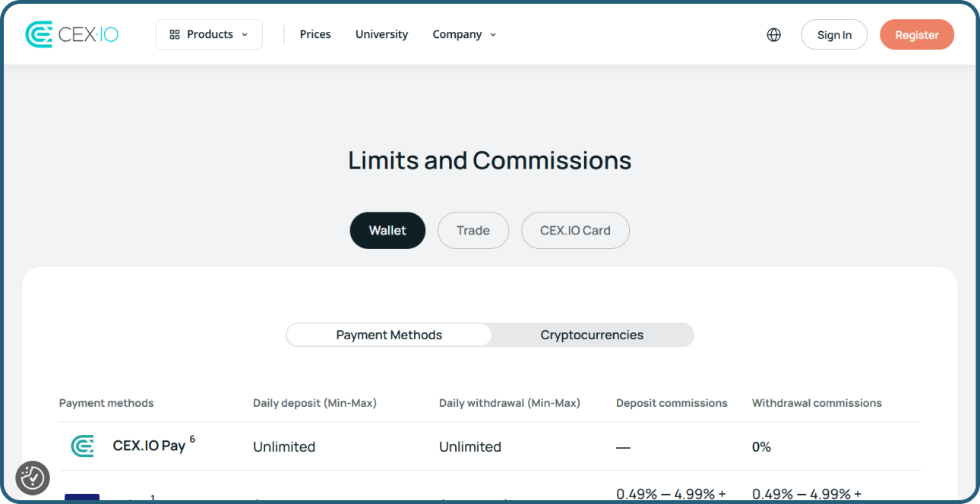
Task: Click the Sign In button
Action: 833,34
